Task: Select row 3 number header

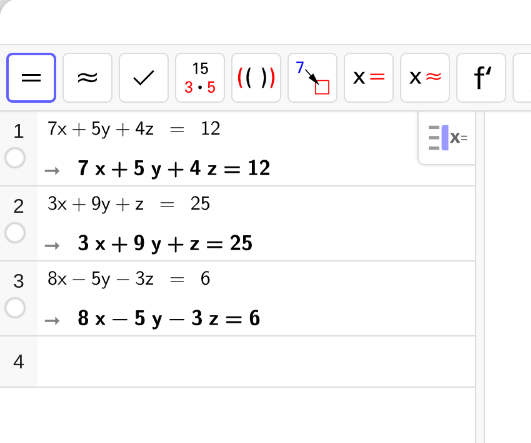Action: coord(19,281)
